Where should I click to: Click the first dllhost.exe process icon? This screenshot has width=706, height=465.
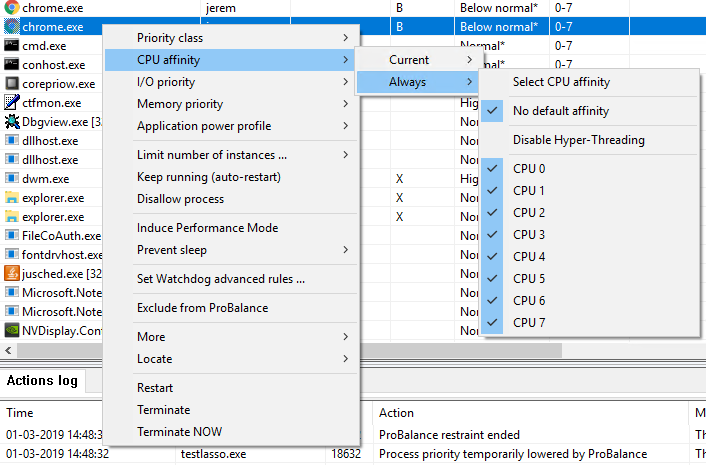[x=12, y=140]
